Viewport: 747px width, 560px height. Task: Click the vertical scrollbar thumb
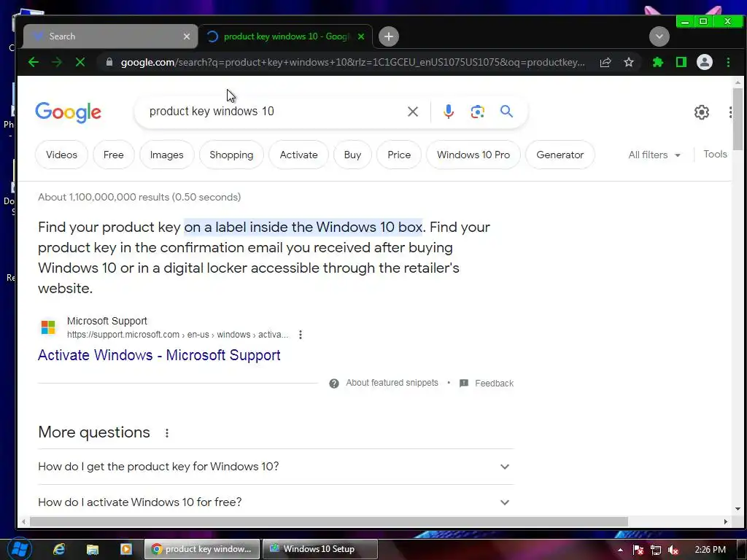tap(738, 119)
